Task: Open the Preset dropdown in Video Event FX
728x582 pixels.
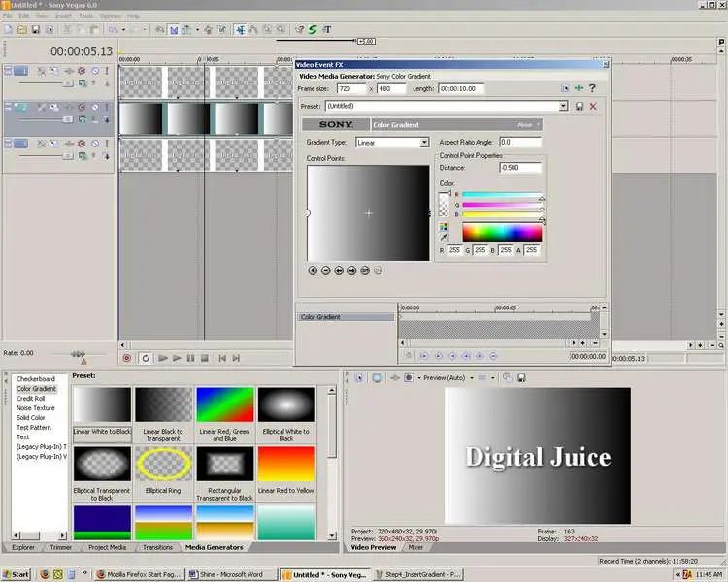Action: coord(563,106)
